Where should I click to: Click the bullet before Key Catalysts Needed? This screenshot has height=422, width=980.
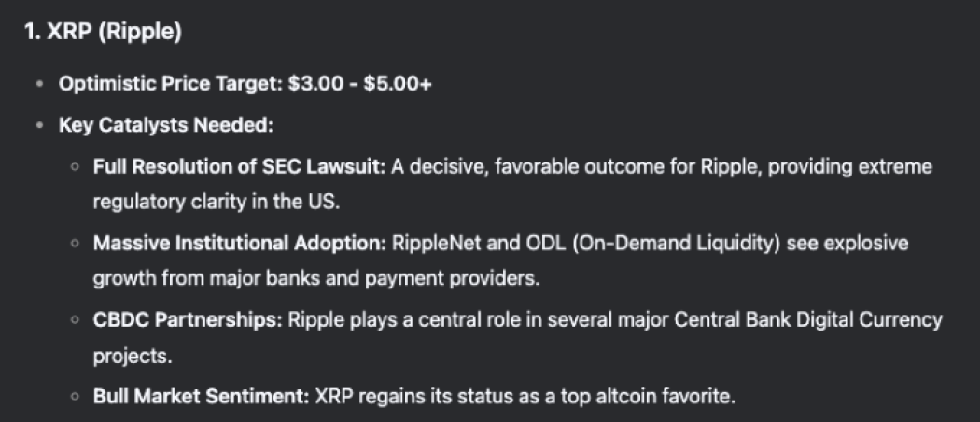pos(39,125)
